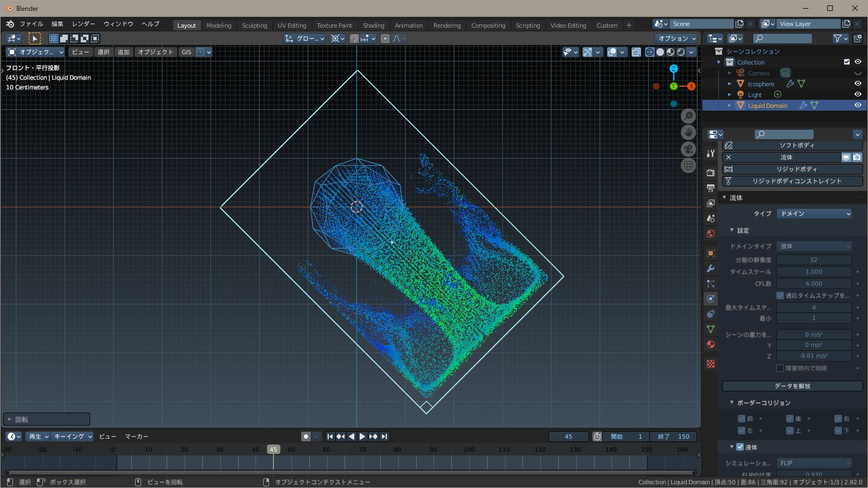
Task: Toggle fluid modifier render camera icon
Action: coord(857,157)
